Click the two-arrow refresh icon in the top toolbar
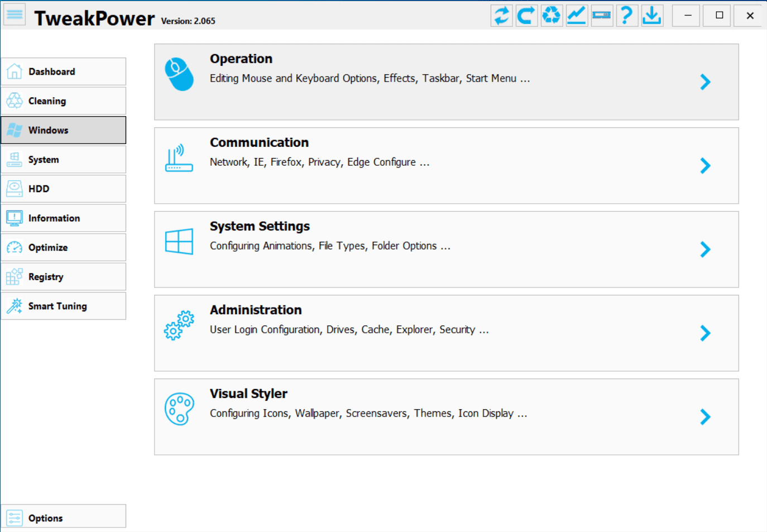 coord(502,15)
